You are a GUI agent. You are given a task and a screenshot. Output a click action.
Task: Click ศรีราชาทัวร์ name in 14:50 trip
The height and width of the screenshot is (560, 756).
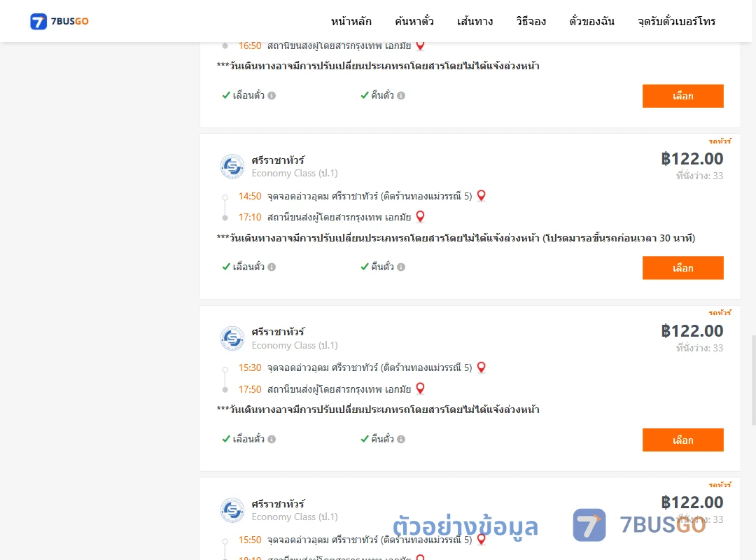(278, 160)
